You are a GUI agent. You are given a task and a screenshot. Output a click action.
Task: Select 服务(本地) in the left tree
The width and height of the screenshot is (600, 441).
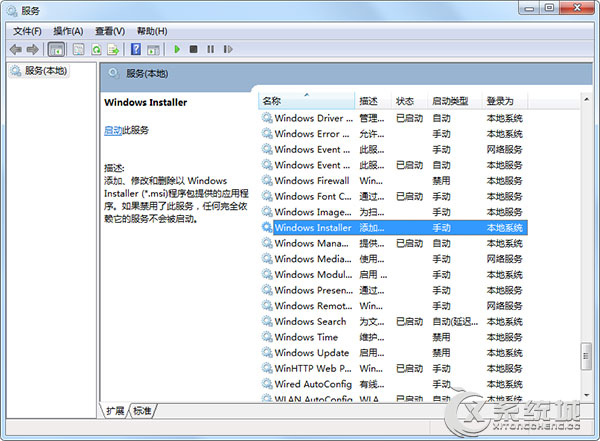point(40,71)
